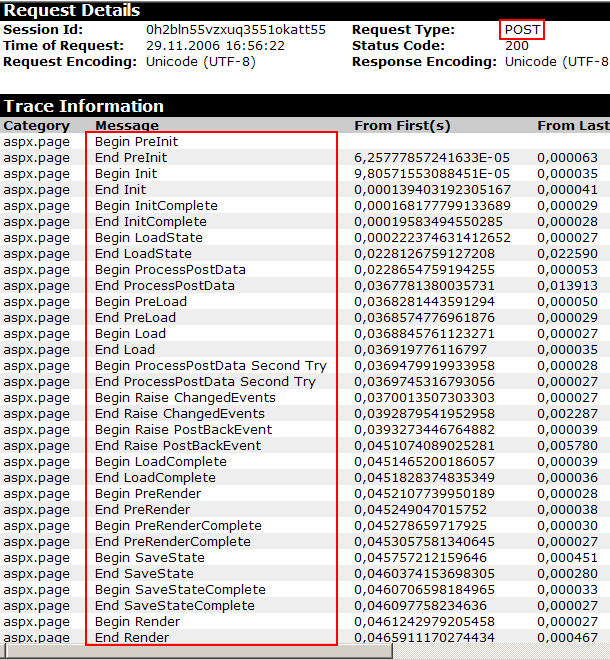Click the Request Details header
The height and width of the screenshot is (660, 610).
pyautogui.click(x=72, y=10)
